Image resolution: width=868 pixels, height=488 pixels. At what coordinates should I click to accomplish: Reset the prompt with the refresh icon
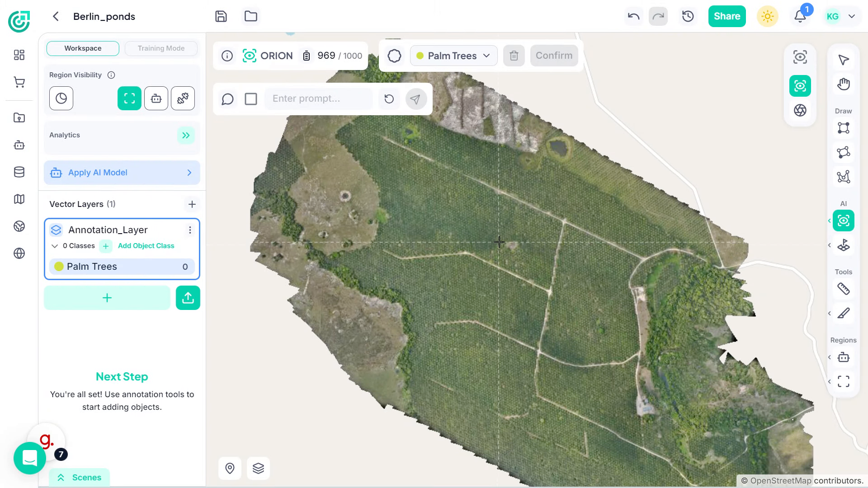pos(389,99)
